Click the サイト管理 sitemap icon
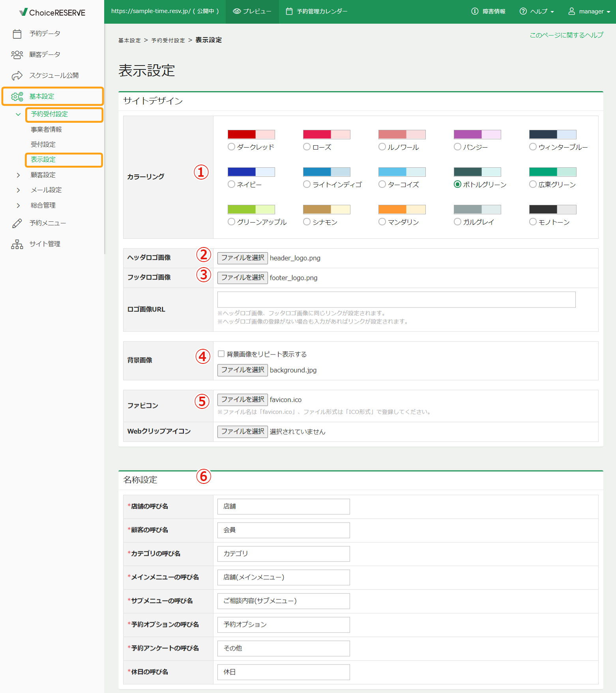This screenshot has height=693, width=616. 17,244
